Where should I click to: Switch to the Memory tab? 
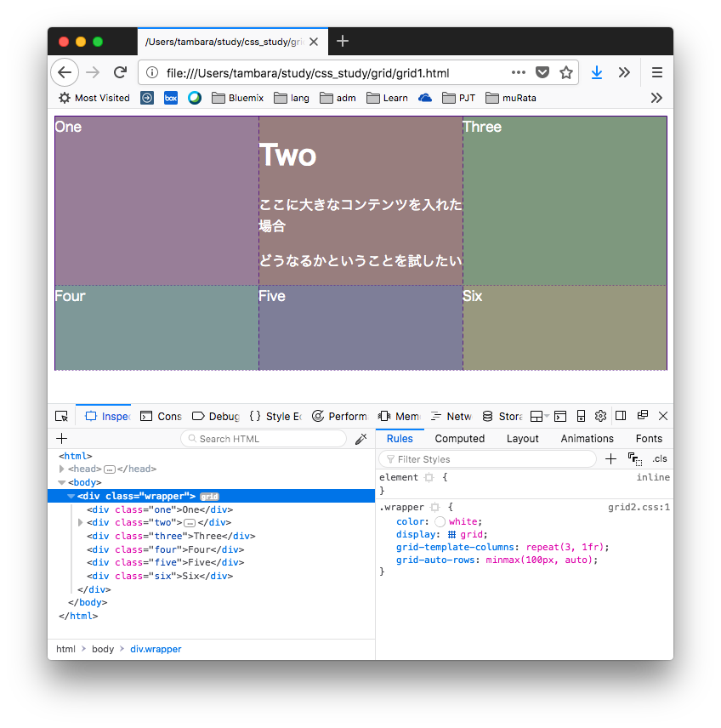pos(400,416)
